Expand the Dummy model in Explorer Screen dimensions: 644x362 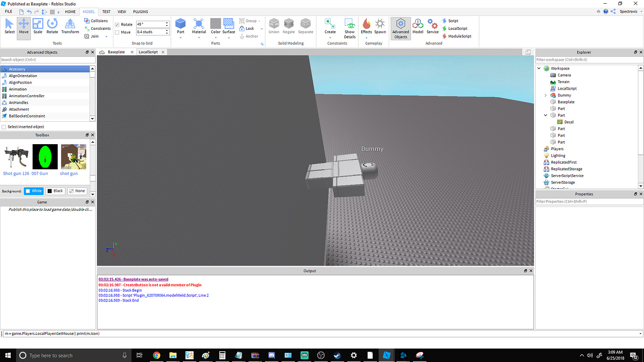[545, 95]
